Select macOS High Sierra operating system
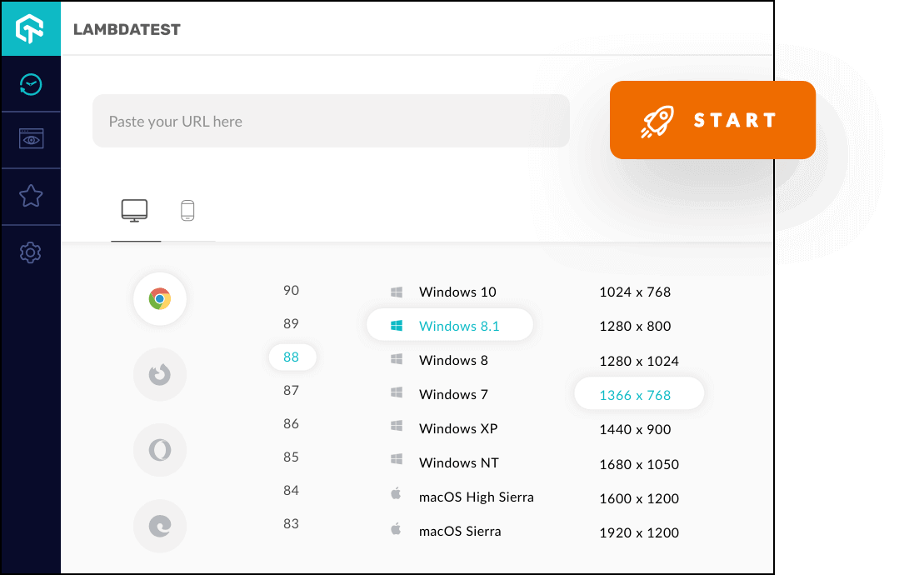Image resolution: width=924 pixels, height=575 pixels. pos(476,497)
